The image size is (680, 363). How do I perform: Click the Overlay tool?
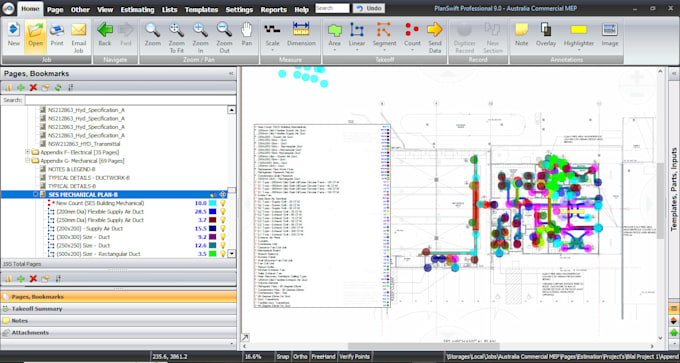[546, 35]
